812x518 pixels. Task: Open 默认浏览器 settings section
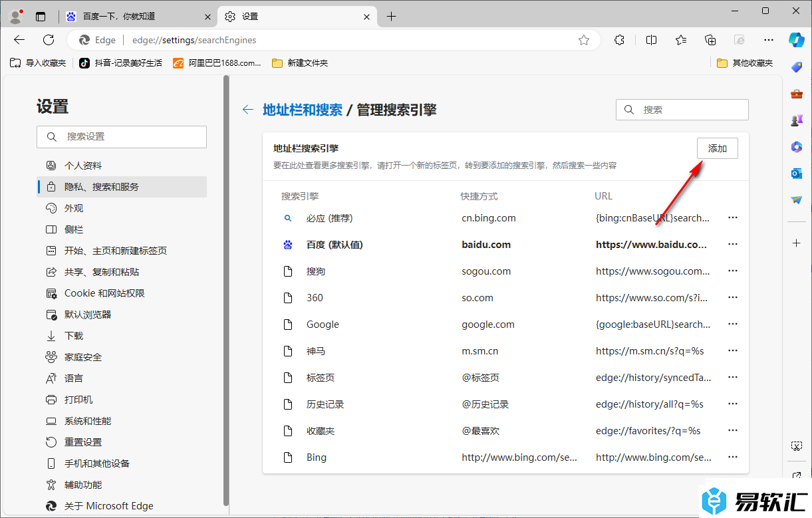[122, 315]
